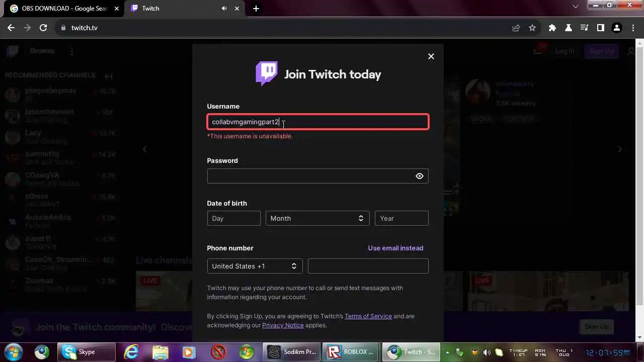The width and height of the screenshot is (644, 362).
Task: Open the Extensions puzzle-piece menu
Action: [x=552, y=28]
